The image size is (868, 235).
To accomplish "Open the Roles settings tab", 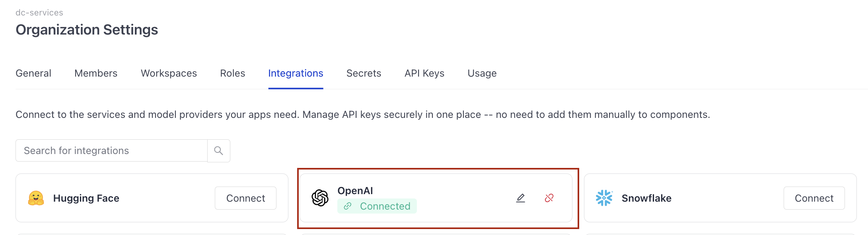I will (x=232, y=73).
